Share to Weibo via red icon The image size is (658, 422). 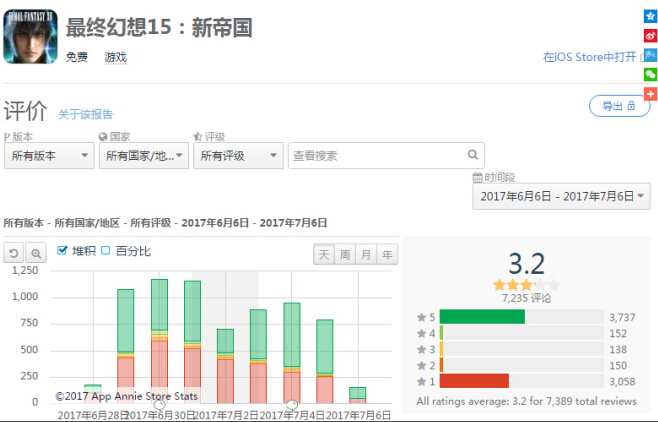[650, 36]
